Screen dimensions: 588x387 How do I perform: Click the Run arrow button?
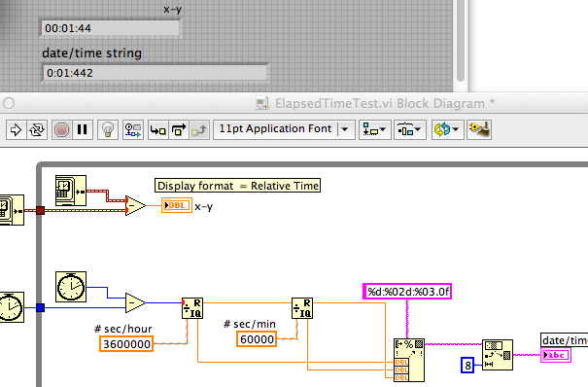click(x=16, y=130)
